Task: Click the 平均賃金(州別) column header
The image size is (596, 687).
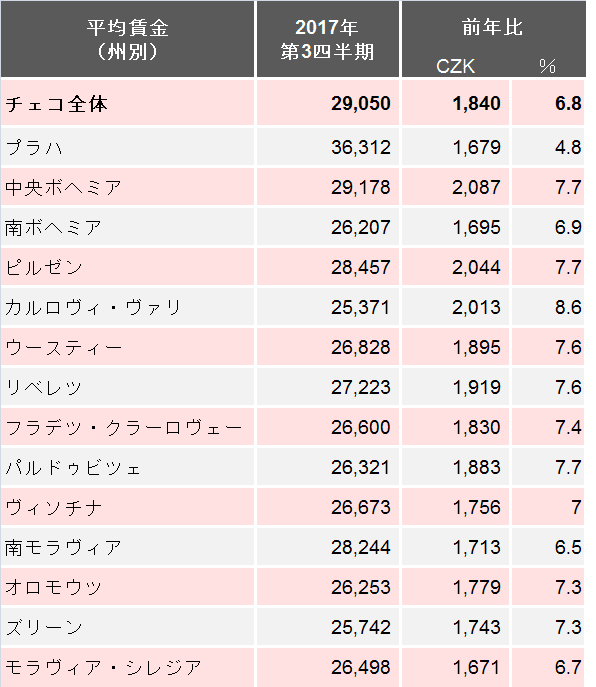Action: click(127, 39)
